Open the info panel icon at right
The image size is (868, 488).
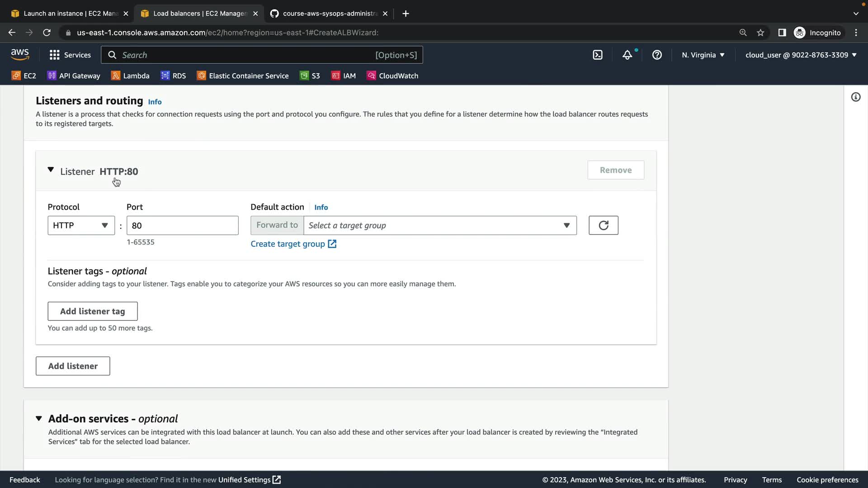click(855, 97)
